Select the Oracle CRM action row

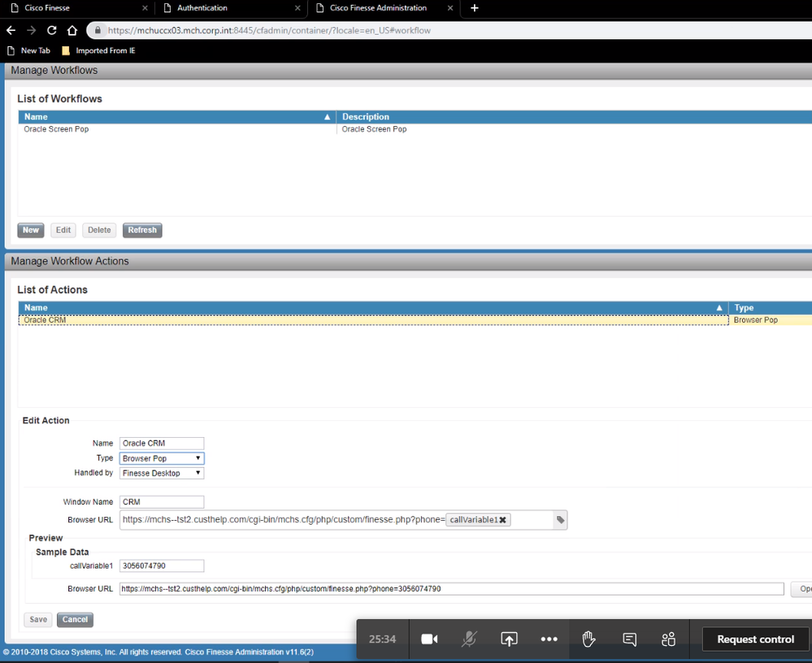pos(373,320)
